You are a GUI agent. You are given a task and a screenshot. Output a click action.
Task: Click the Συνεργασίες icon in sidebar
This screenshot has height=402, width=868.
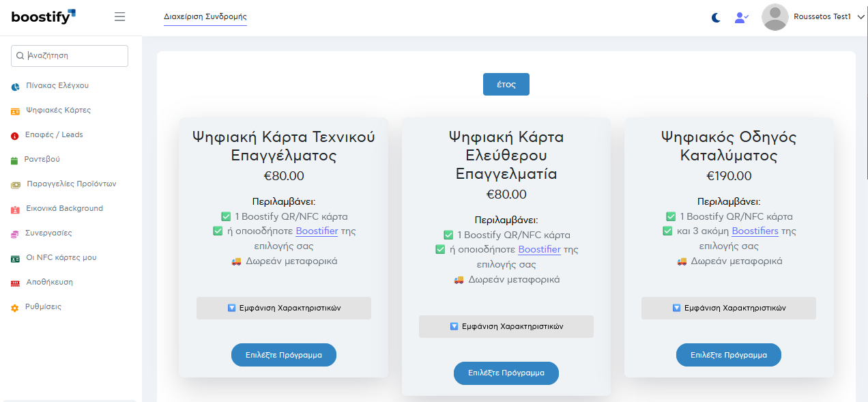15,234
